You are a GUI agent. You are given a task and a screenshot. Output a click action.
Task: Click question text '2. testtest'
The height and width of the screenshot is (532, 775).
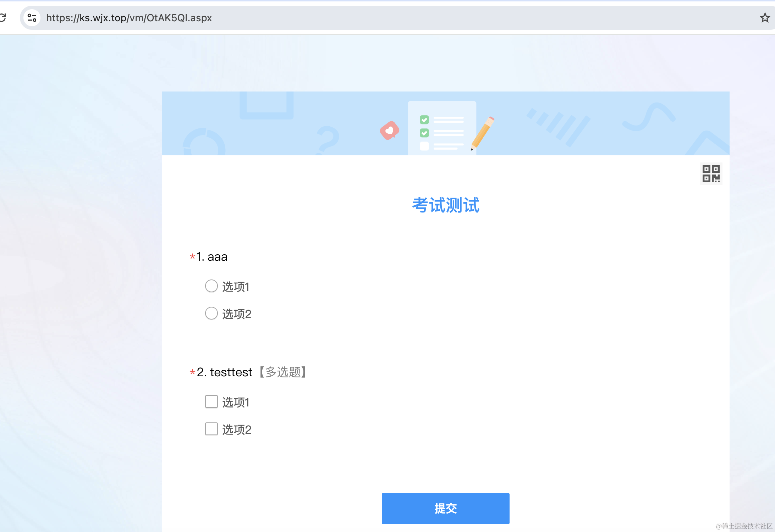224,372
